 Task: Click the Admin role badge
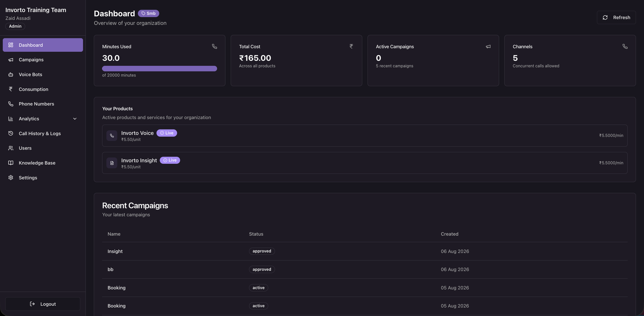click(x=15, y=26)
